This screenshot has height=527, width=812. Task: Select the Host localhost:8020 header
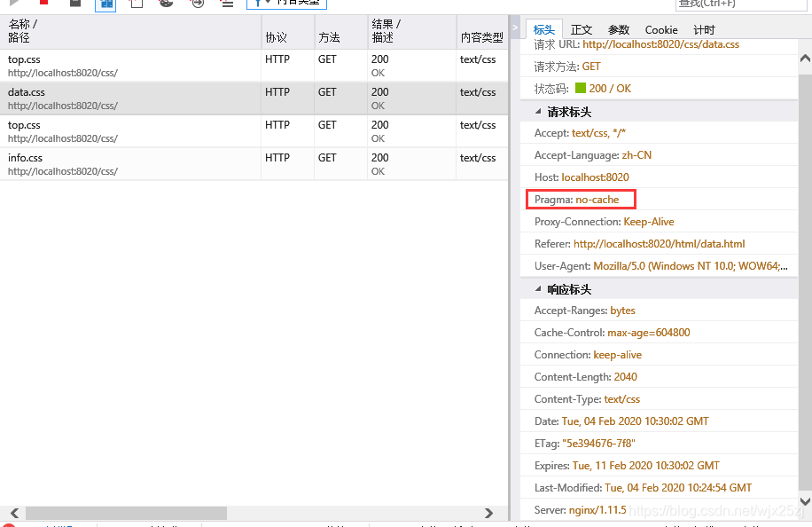(x=659, y=177)
